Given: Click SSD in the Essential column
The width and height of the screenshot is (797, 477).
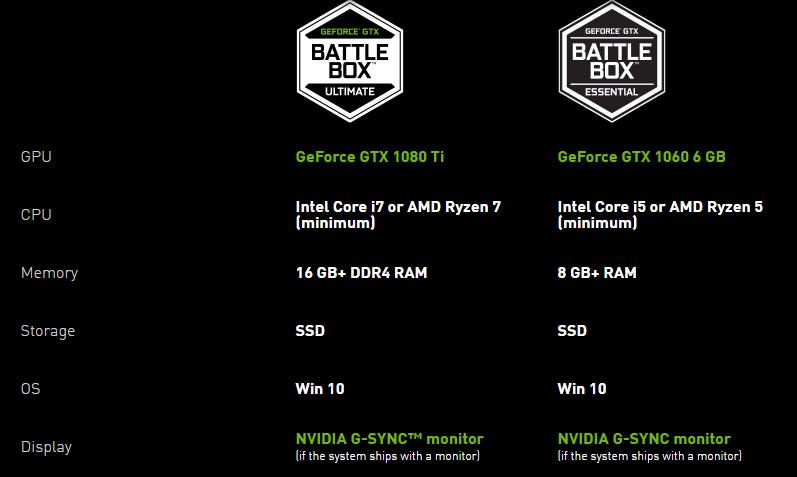Looking at the screenshot, I should pyautogui.click(x=572, y=331).
